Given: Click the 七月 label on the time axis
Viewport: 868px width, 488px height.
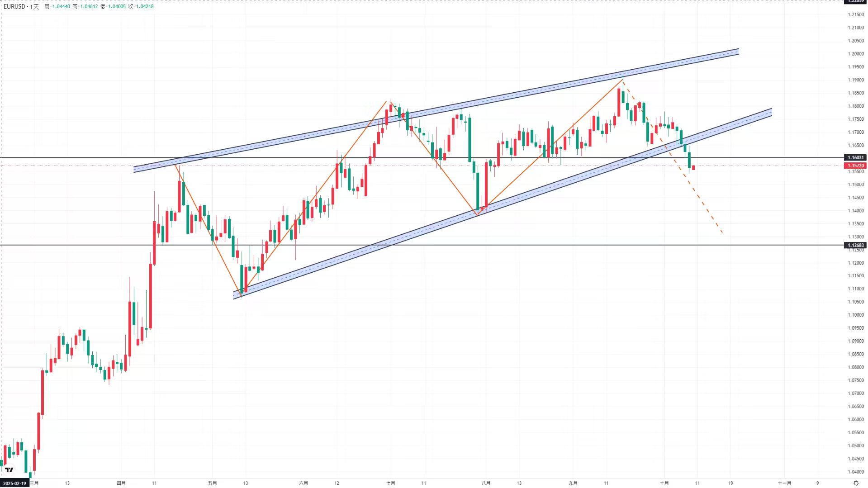Looking at the screenshot, I should (x=391, y=483).
